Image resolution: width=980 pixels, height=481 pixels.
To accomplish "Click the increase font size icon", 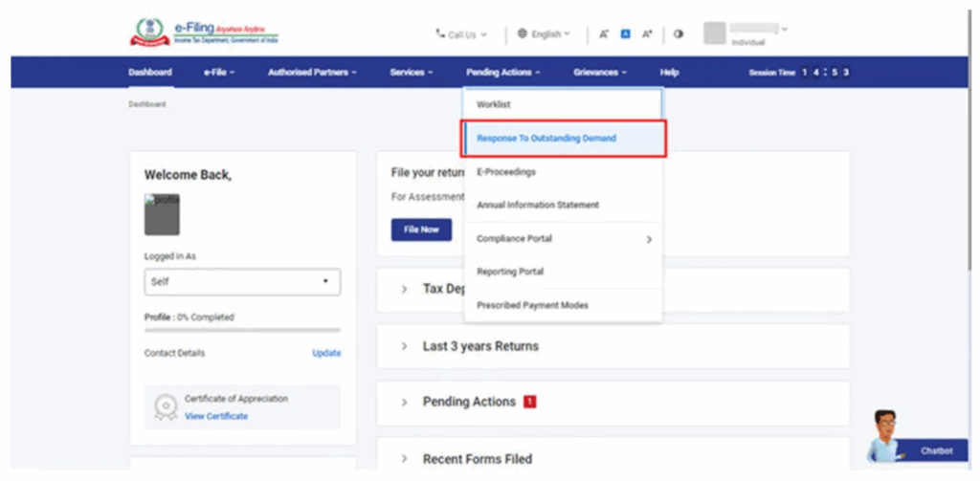I will click(x=647, y=33).
